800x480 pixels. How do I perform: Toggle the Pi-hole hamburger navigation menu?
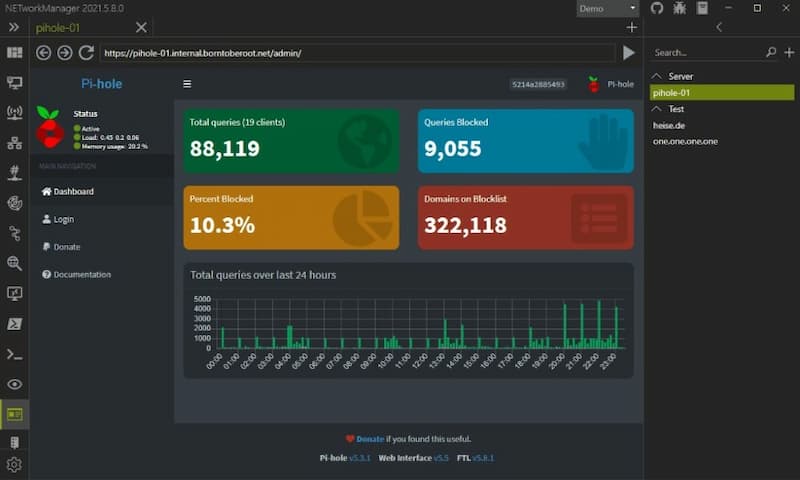(187, 84)
